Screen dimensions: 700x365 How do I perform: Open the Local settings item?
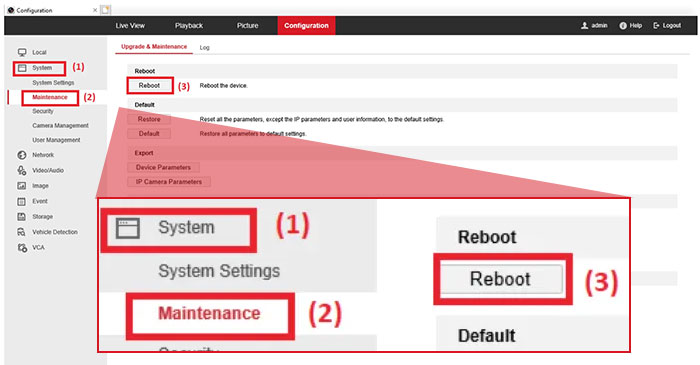[x=39, y=52]
